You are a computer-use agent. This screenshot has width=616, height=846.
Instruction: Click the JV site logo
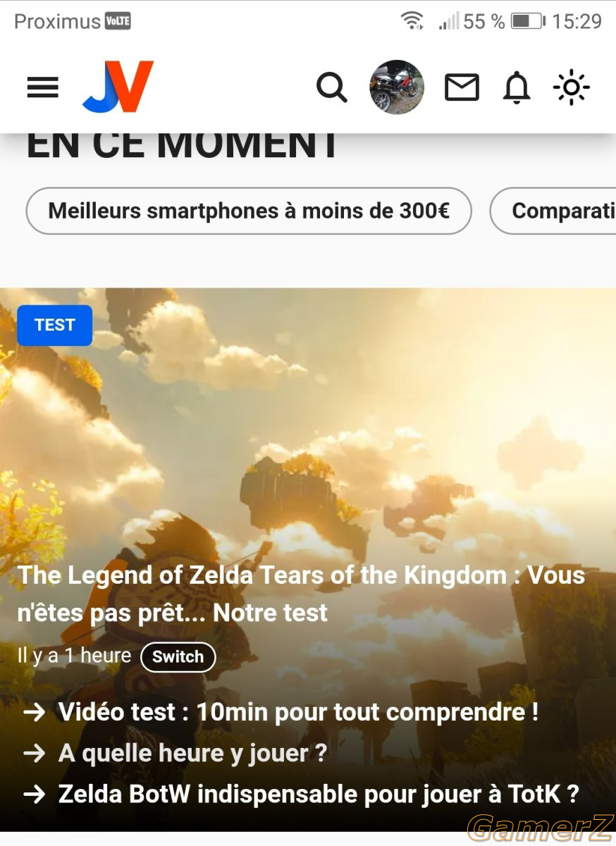(118, 87)
